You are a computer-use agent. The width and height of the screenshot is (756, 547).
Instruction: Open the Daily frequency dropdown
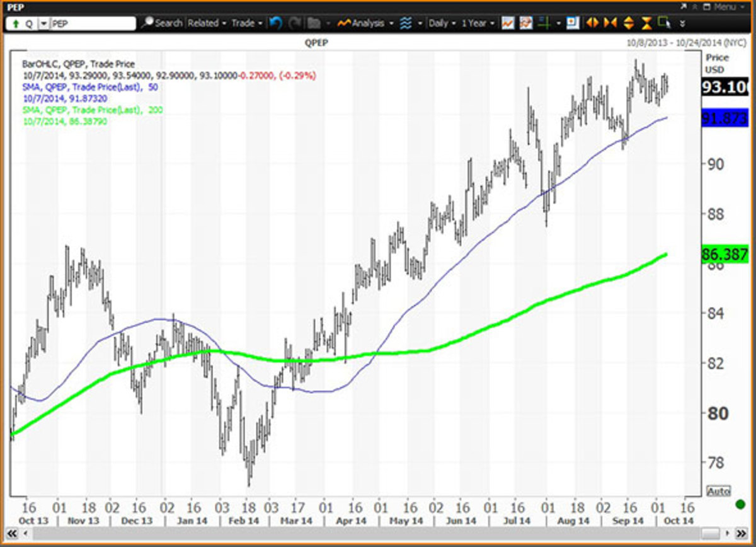pos(441,23)
